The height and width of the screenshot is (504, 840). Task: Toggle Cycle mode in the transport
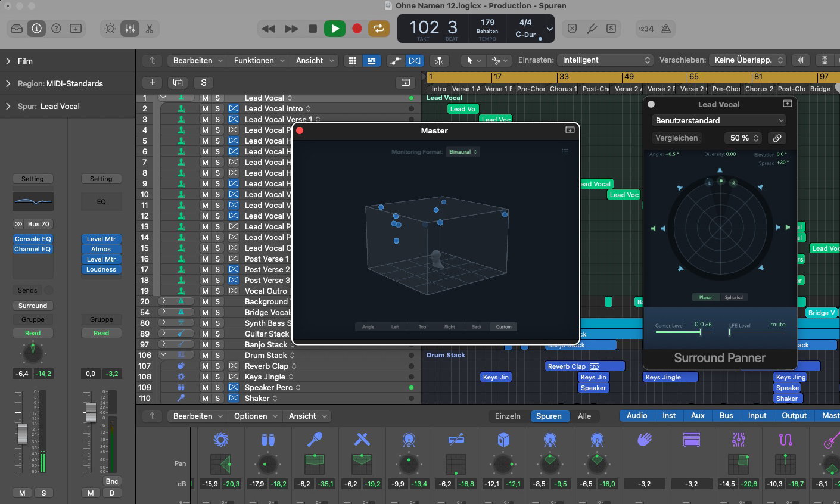point(378,29)
